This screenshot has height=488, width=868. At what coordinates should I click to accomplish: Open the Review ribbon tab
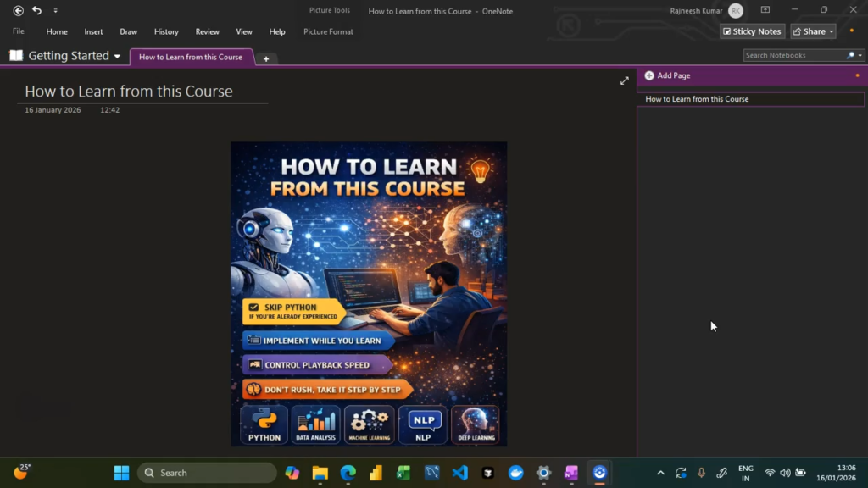(x=207, y=31)
